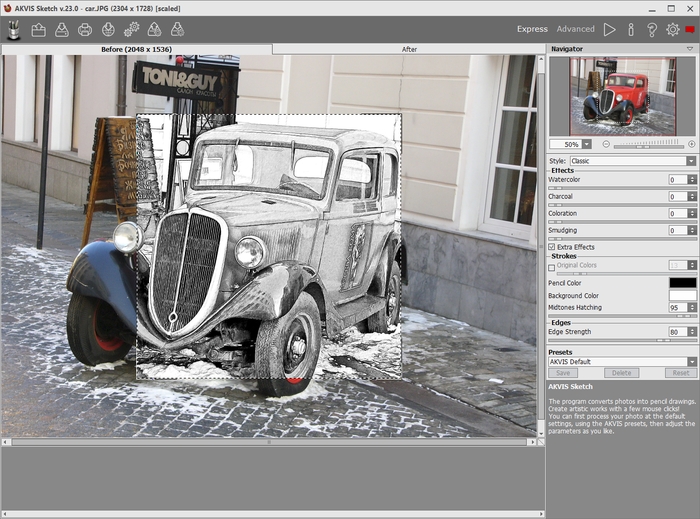Print the image via the printer icon
This screenshot has width=700, height=519.
(85, 30)
